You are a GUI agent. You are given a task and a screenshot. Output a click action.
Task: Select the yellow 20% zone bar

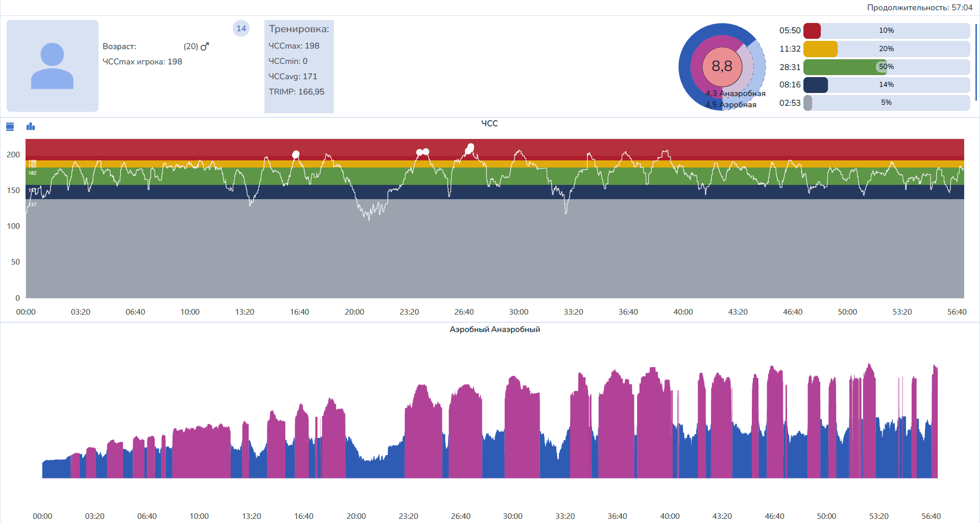click(x=820, y=49)
